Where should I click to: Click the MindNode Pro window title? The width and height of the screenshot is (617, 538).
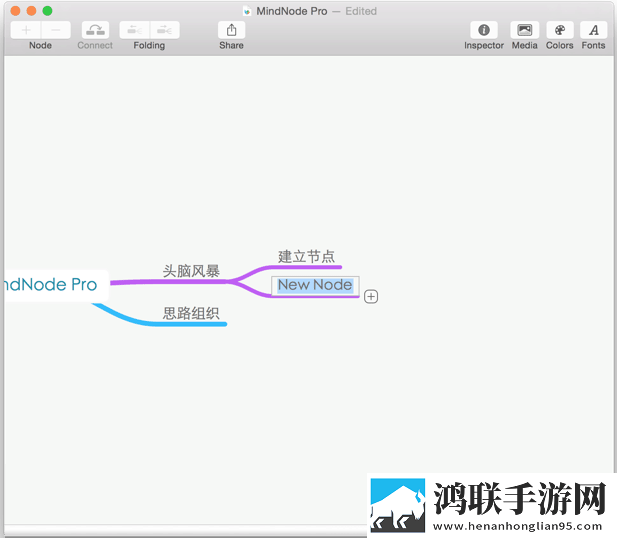click(292, 11)
